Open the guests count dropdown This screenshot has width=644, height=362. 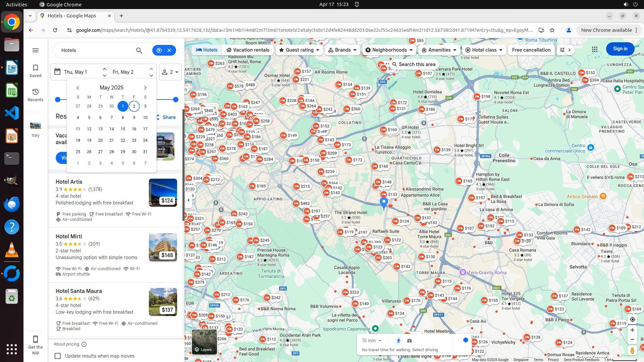point(170,72)
